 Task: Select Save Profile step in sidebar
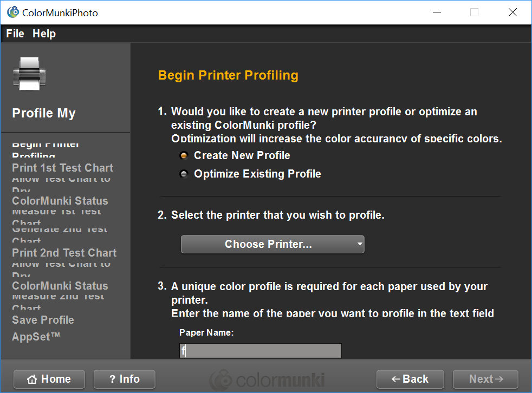[43, 320]
